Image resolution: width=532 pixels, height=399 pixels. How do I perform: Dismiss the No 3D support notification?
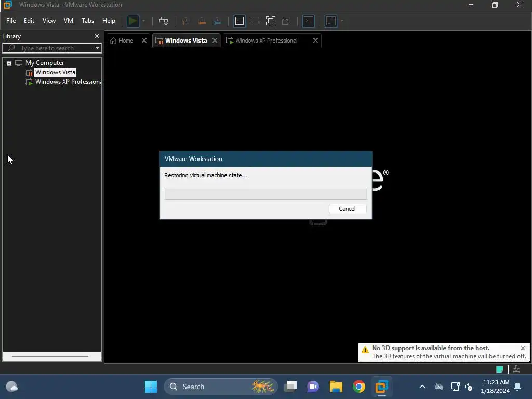point(523,348)
